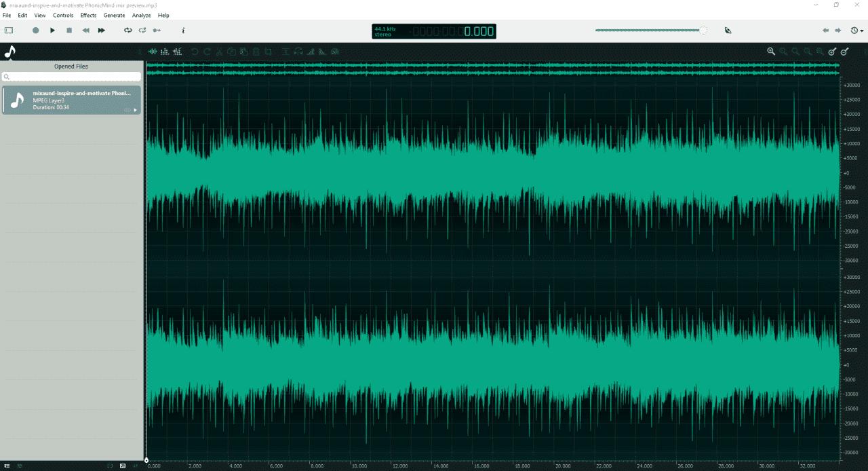The height and width of the screenshot is (471, 868).
Task: Open the Effects menu
Action: pos(87,15)
